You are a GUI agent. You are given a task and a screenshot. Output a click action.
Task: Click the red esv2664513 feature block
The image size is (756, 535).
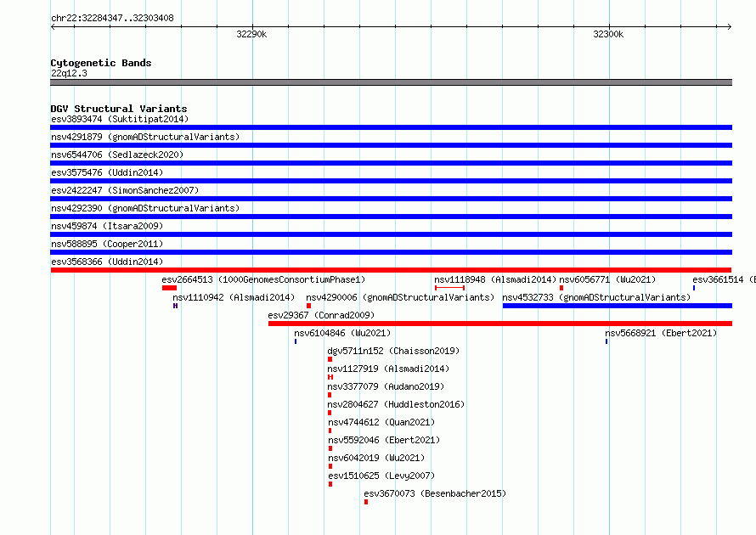click(169, 288)
